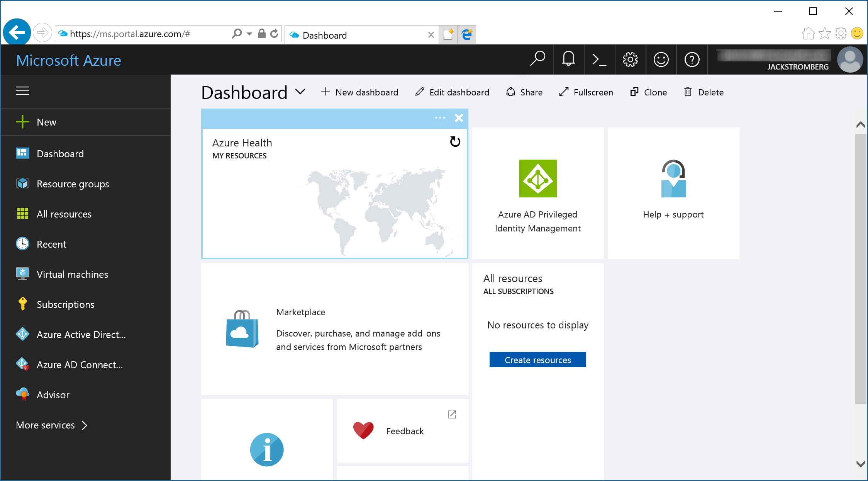
Task: Select Resource groups in the left menu
Action: pos(73,184)
